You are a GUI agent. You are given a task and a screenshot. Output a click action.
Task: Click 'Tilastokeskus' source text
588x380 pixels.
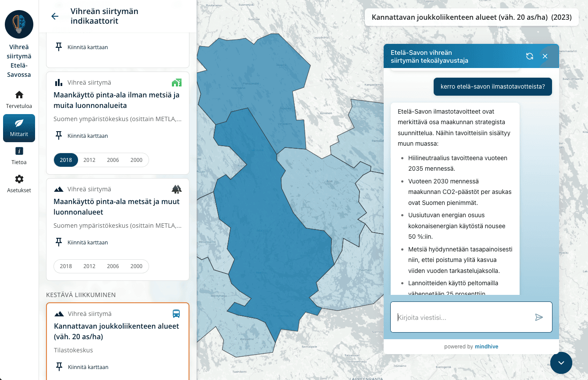tap(73, 350)
